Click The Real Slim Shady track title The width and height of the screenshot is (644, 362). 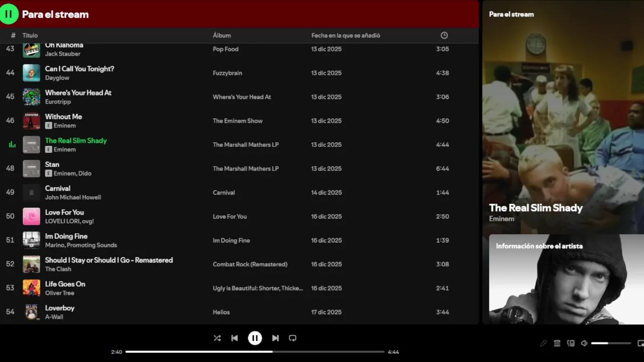(x=76, y=141)
